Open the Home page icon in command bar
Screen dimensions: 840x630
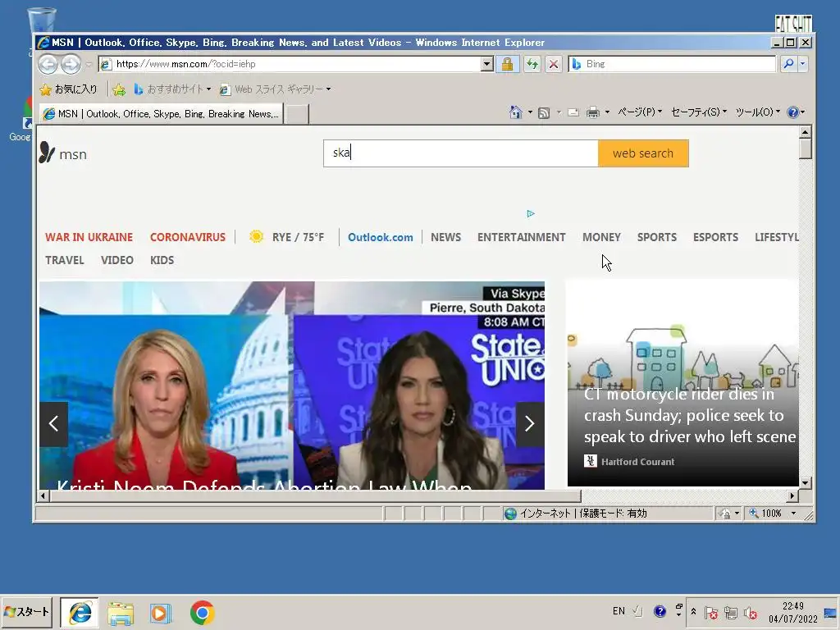(x=515, y=112)
